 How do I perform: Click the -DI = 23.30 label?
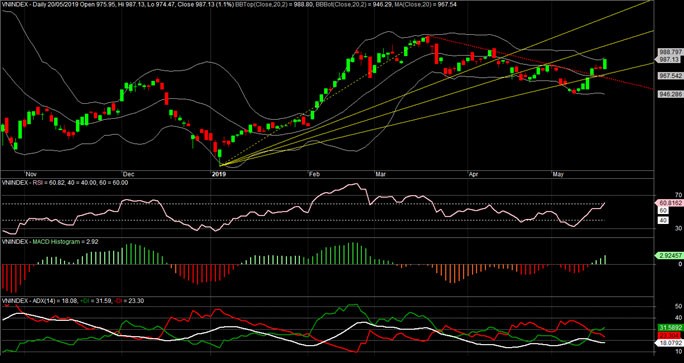(x=130, y=301)
